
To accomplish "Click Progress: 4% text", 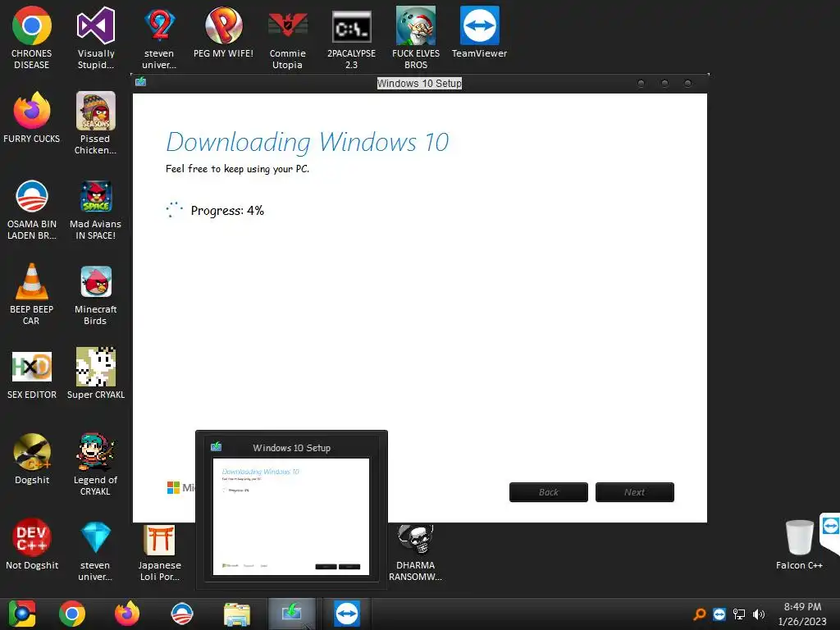I will (227, 211).
